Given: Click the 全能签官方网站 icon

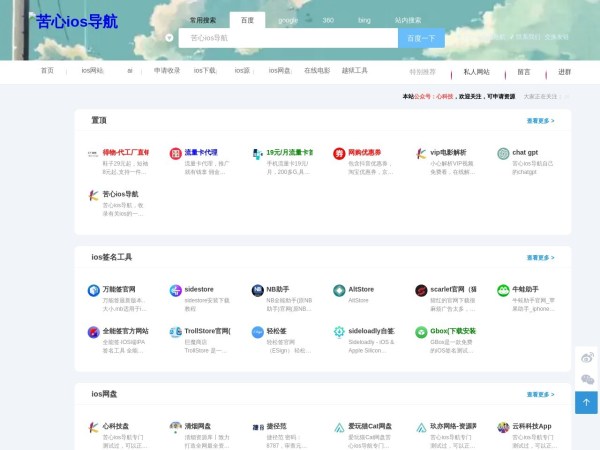Looking at the screenshot, I should [x=93, y=332].
